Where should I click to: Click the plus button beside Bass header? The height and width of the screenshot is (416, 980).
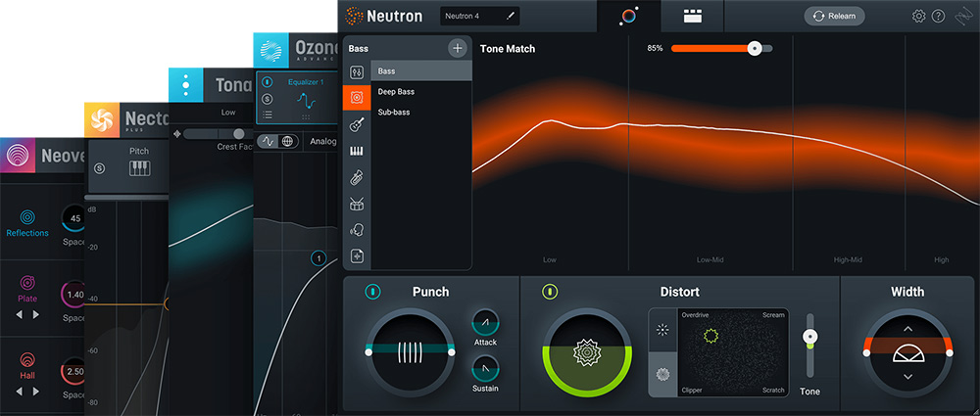click(458, 48)
